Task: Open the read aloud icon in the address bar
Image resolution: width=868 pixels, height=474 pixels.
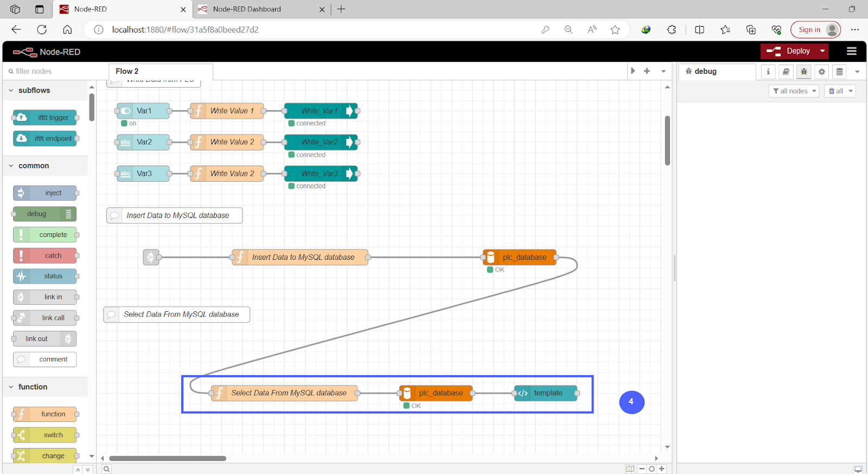Action: (592, 30)
